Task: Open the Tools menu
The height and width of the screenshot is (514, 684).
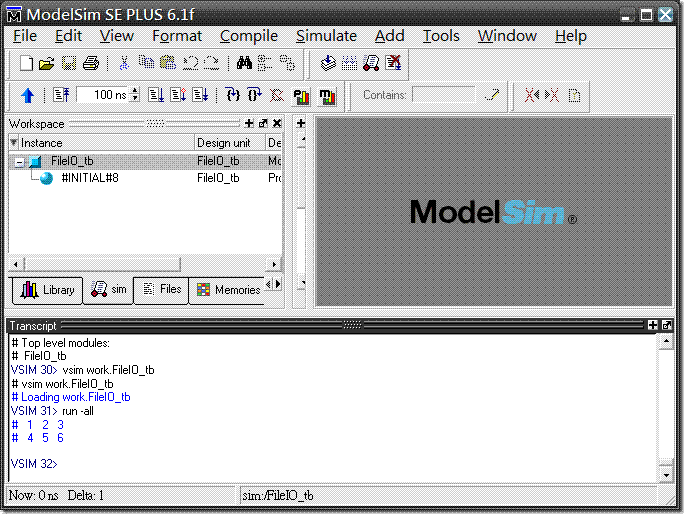Action: [441, 36]
